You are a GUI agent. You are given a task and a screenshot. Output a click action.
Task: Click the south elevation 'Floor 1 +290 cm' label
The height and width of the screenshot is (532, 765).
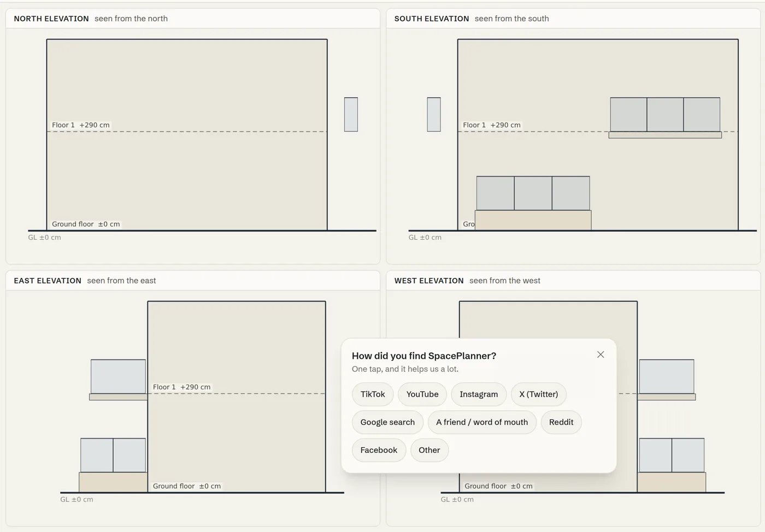point(492,125)
